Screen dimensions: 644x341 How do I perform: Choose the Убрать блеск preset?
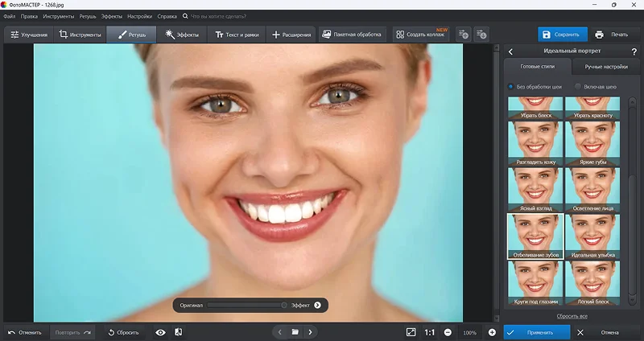tap(535, 108)
